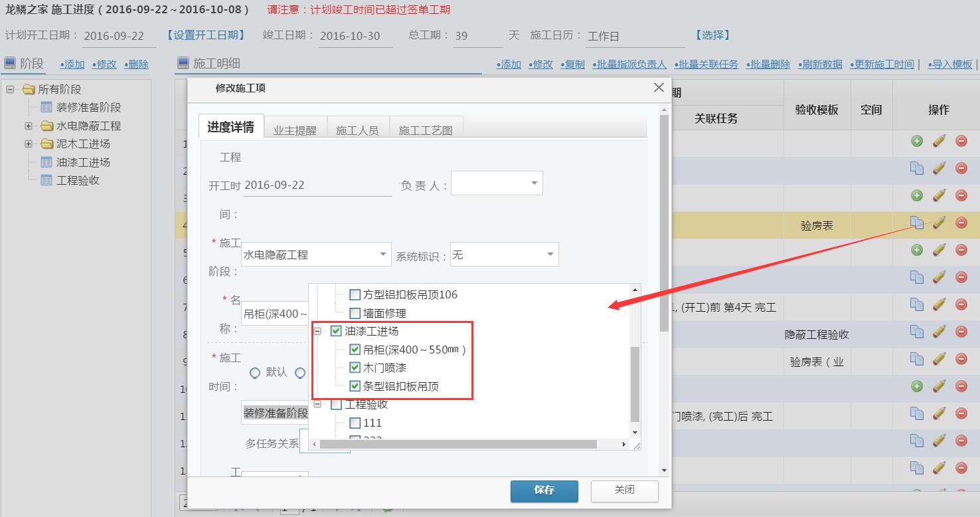The height and width of the screenshot is (517, 980).
Task: Click the 所有阶段 folder icon in the stage tree
Action: [29, 89]
